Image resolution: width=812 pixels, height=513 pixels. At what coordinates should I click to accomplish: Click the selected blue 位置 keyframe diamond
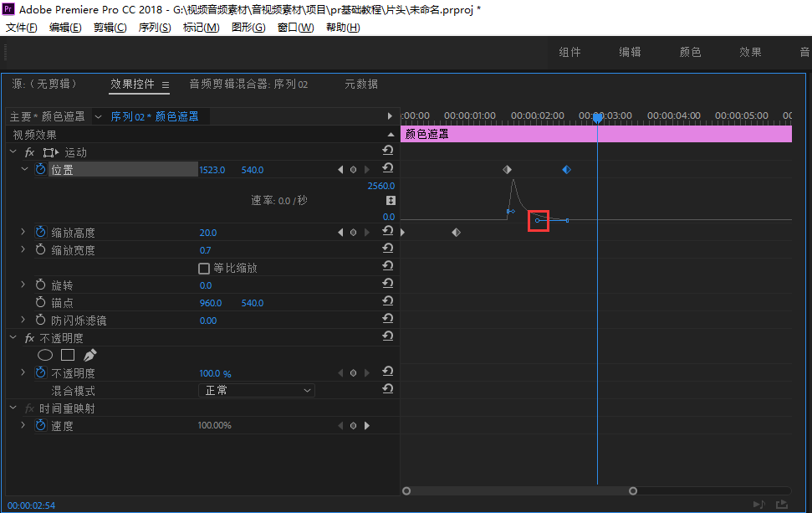566,169
